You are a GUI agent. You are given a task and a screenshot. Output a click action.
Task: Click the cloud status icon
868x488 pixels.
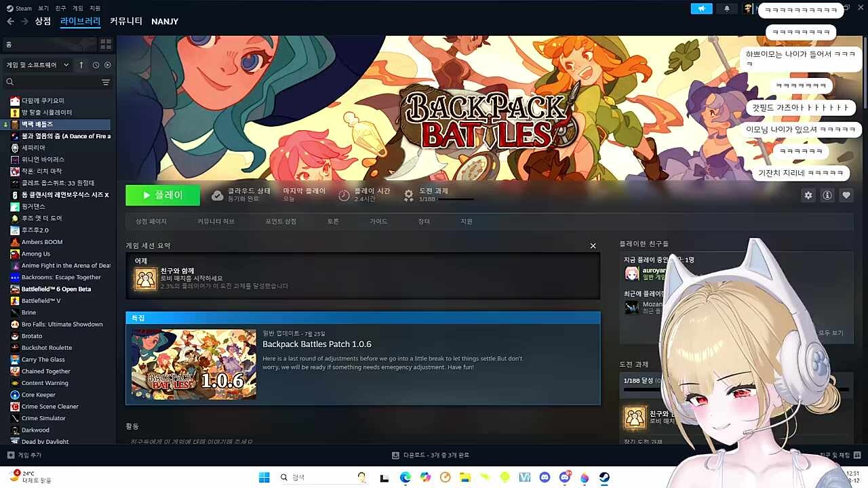coord(218,195)
